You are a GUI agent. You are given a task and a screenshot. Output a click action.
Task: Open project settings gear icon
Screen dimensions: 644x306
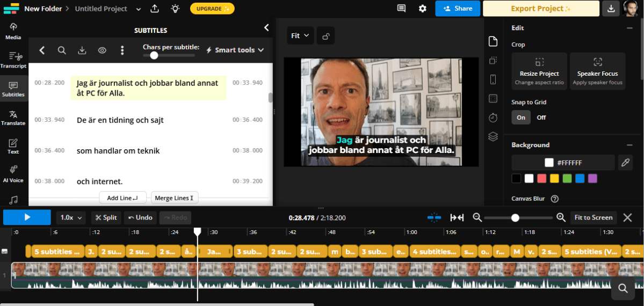click(x=423, y=9)
